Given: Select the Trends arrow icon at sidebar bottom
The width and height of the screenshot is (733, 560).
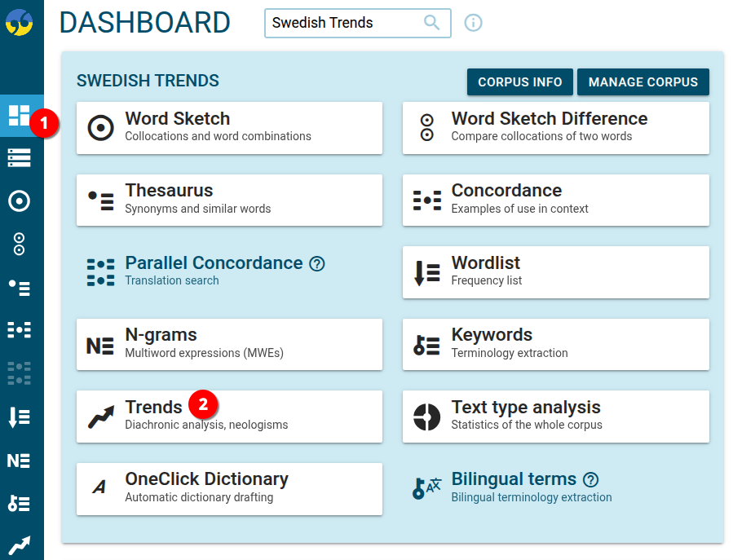Looking at the screenshot, I should (21, 543).
